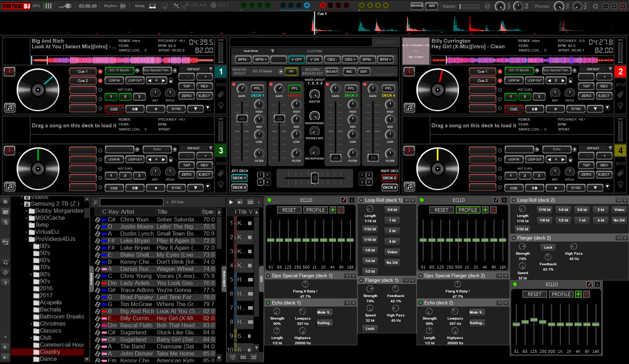The height and width of the screenshot is (364, 629).
Task: Click sideview play icon
Action: click(x=231, y=202)
